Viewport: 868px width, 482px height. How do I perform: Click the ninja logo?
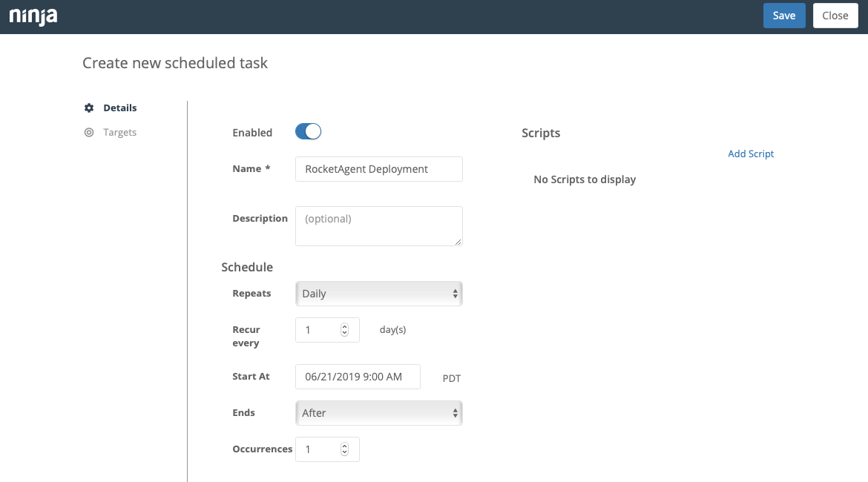point(33,16)
